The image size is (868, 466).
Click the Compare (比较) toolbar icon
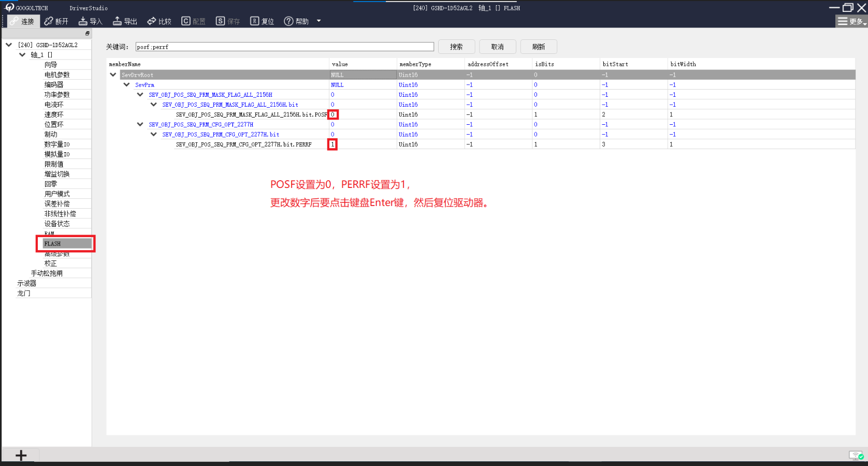152,21
